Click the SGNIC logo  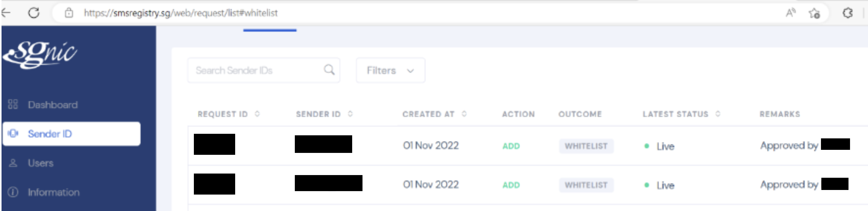(40, 55)
